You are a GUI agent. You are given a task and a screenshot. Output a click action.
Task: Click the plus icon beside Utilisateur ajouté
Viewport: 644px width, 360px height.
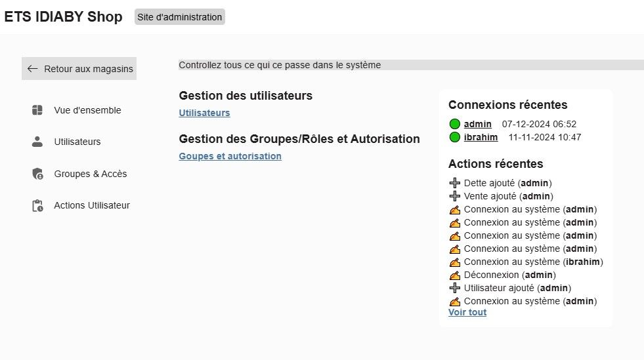tap(455, 288)
